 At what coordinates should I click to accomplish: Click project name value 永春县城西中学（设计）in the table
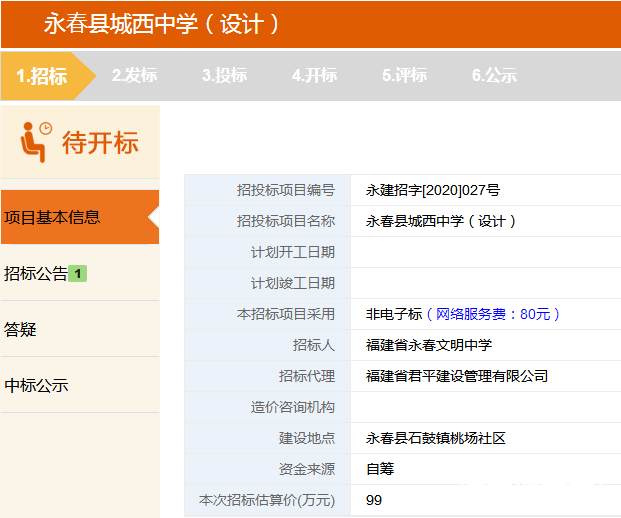(441, 221)
